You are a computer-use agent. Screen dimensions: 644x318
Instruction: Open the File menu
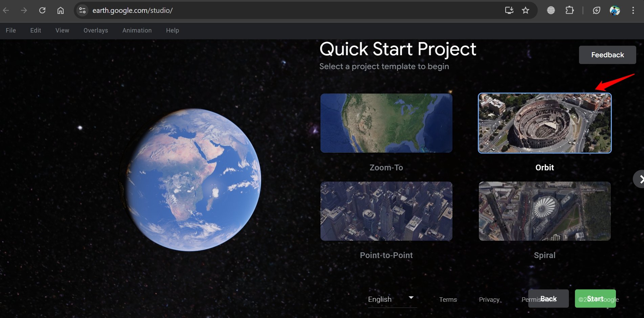coord(11,30)
